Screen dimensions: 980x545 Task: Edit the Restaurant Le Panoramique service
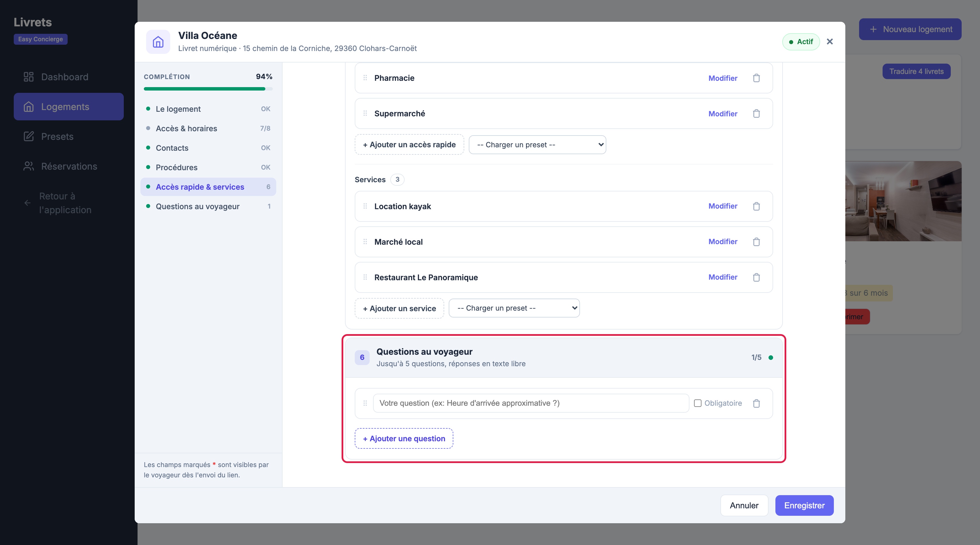(722, 277)
